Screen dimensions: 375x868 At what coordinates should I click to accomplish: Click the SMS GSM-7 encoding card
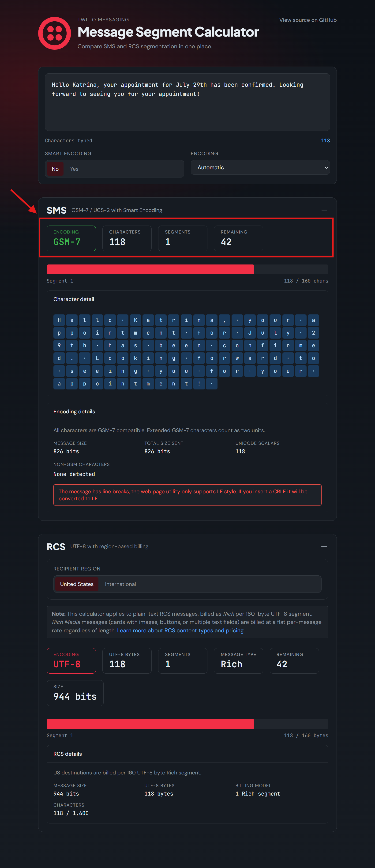71,238
